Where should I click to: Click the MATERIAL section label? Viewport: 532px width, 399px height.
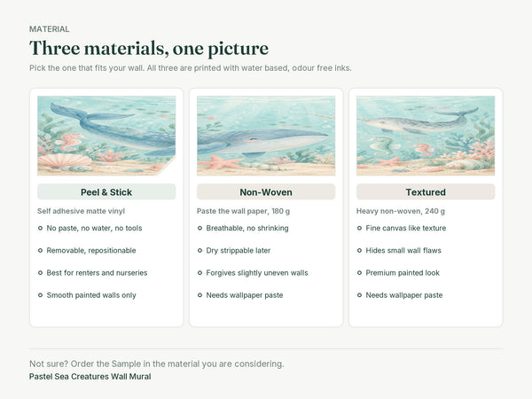pyautogui.click(x=49, y=29)
